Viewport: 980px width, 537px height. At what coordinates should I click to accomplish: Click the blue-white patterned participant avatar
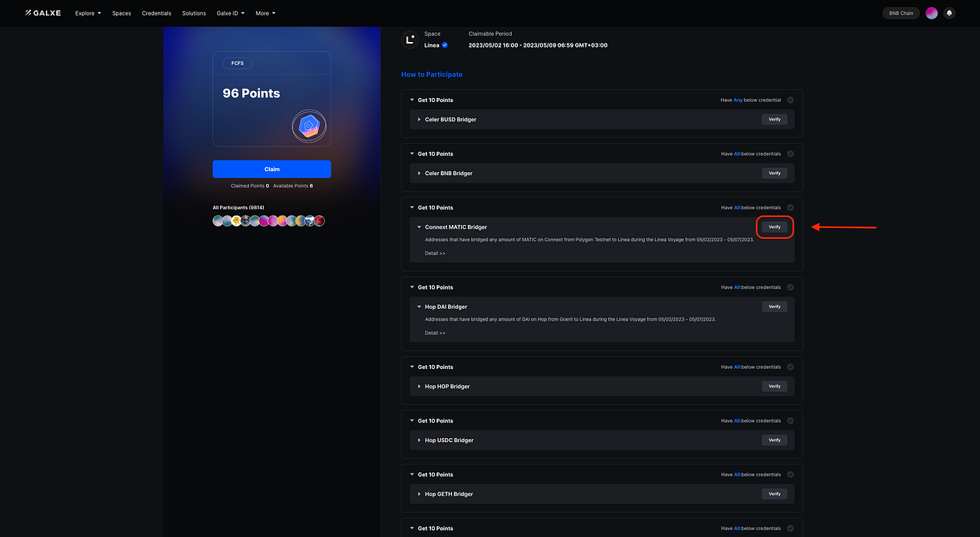coord(310,221)
